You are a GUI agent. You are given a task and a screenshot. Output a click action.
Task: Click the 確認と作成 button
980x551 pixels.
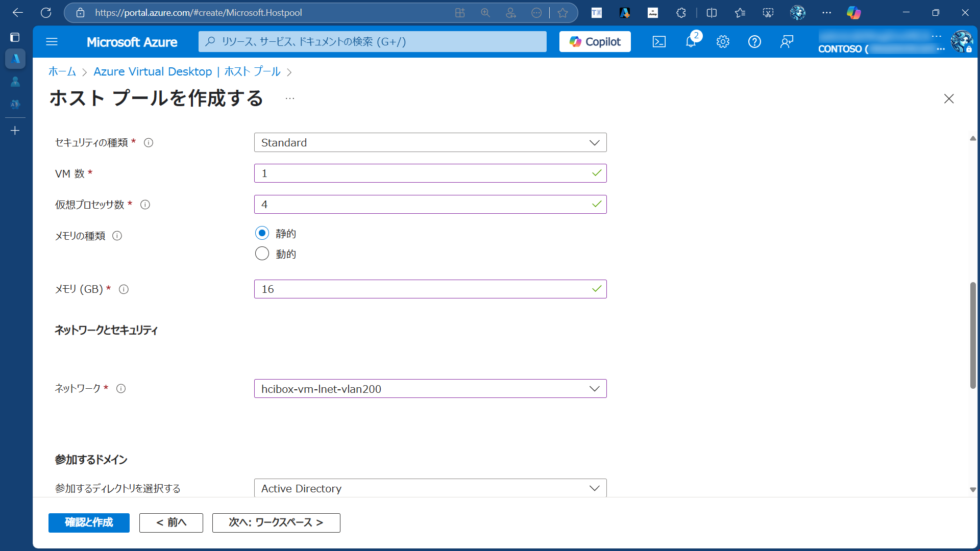coord(89,522)
